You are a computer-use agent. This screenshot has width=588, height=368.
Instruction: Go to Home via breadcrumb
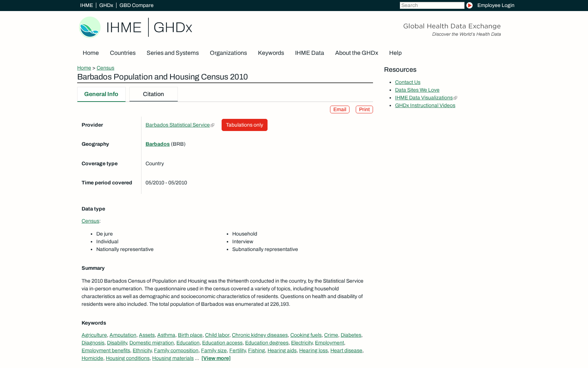(x=84, y=68)
